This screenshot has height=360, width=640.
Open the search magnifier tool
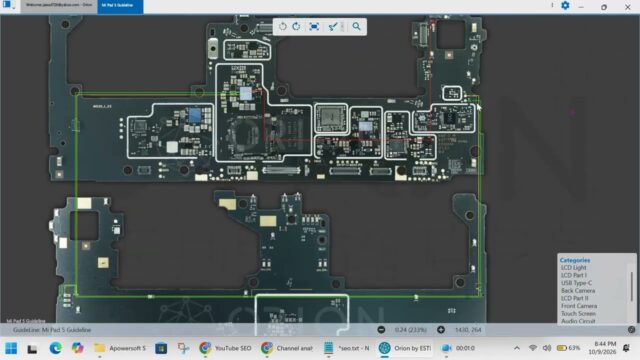pyautogui.click(x=356, y=27)
